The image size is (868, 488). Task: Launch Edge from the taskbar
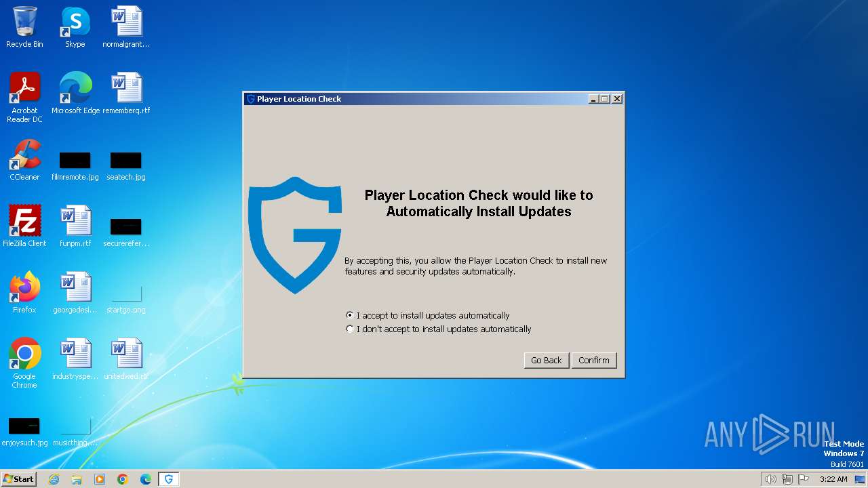146,479
